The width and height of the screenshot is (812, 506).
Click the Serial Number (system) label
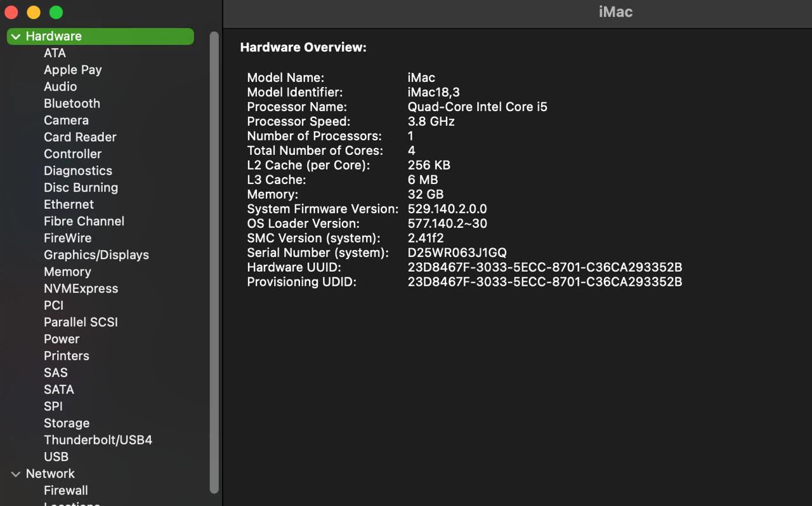[x=318, y=253]
